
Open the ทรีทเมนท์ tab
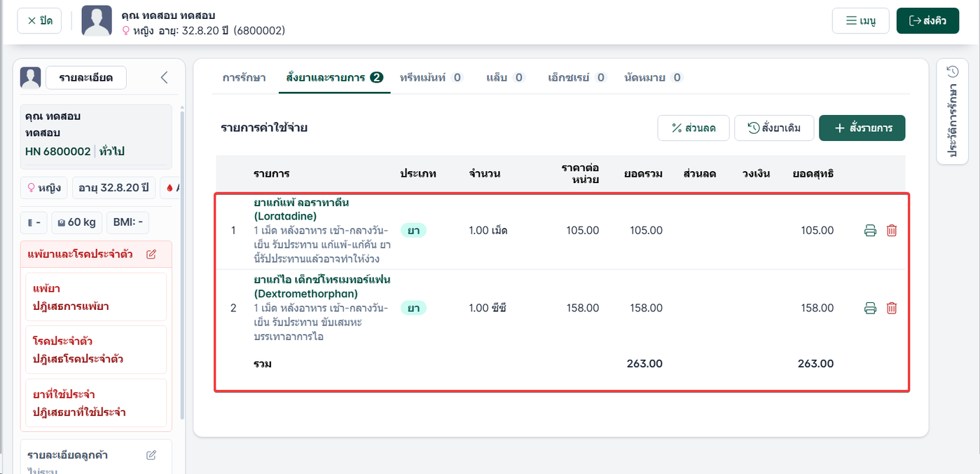(x=432, y=77)
